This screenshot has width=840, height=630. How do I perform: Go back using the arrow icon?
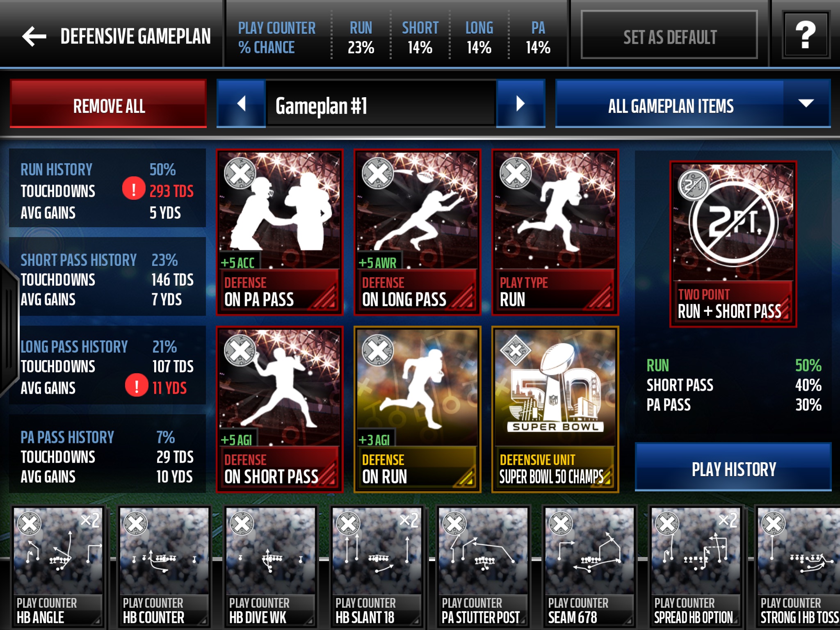[34, 36]
